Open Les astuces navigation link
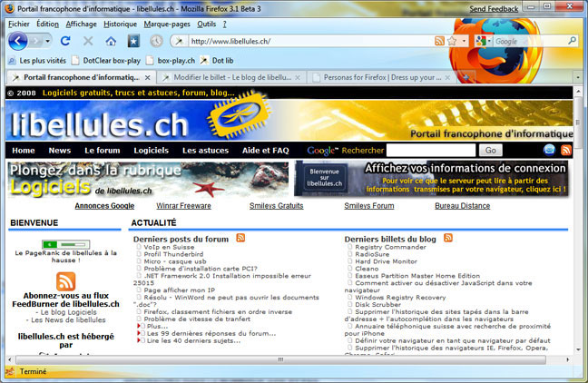Image resolution: width=588 pixels, height=383 pixels. (x=205, y=151)
